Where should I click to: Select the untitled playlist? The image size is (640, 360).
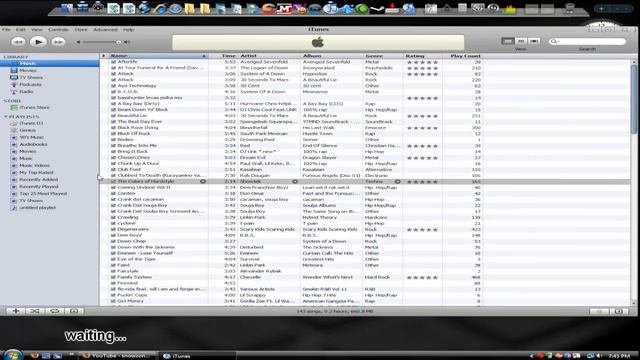(x=38, y=207)
